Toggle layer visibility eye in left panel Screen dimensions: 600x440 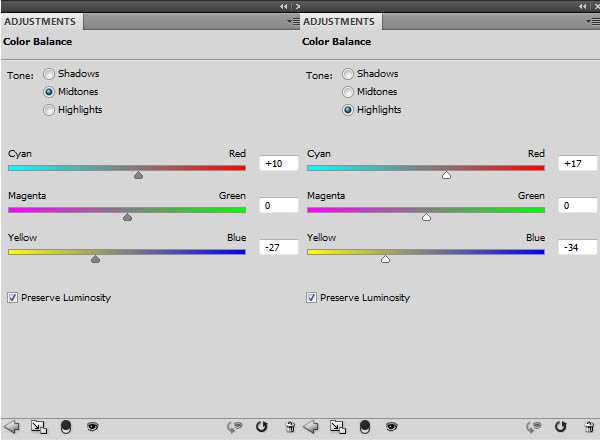[93, 426]
